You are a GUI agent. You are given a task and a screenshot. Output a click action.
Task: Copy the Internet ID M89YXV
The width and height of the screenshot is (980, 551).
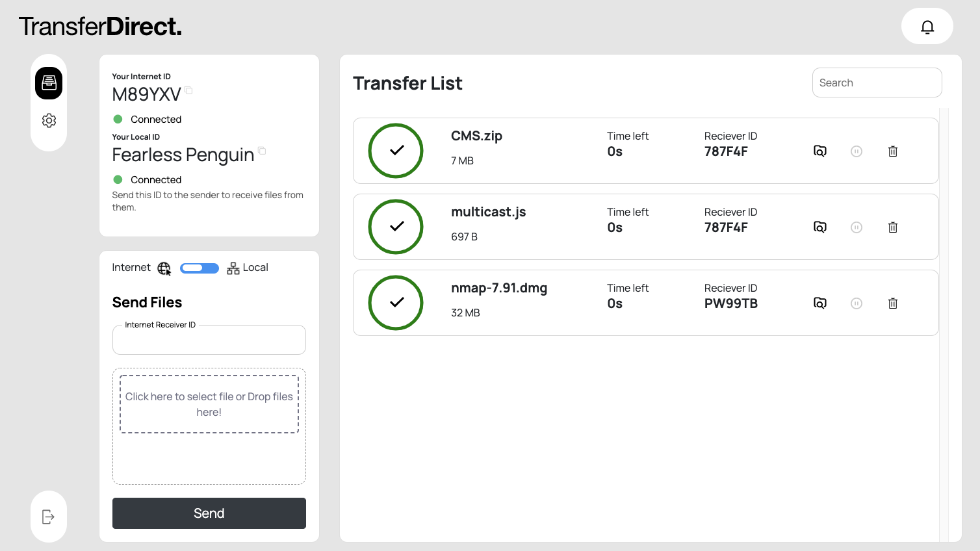coord(188,90)
